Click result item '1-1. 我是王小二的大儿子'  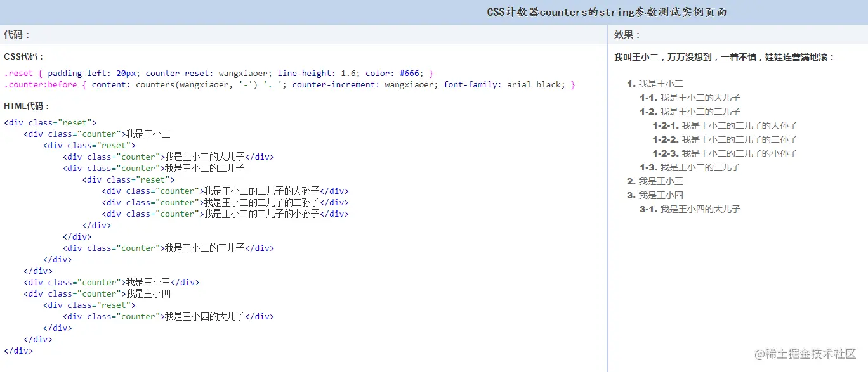click(690, 98)
